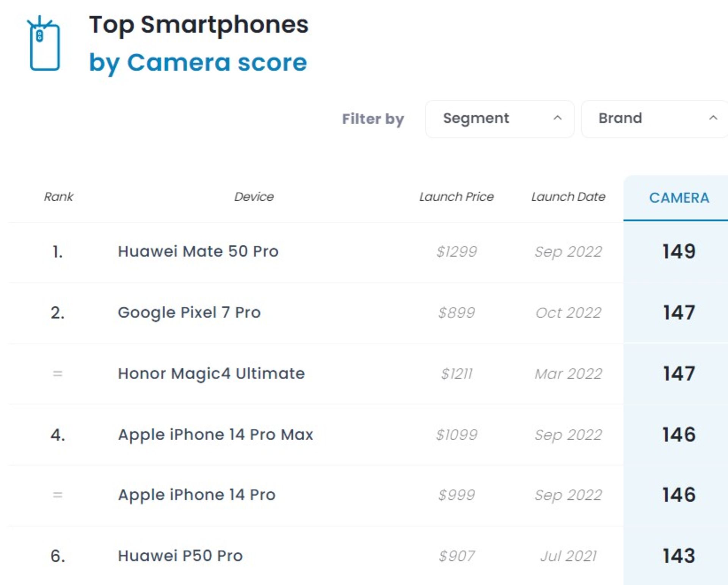Click the 149 camera score value
728x585 pixels.
coord(679,252)
